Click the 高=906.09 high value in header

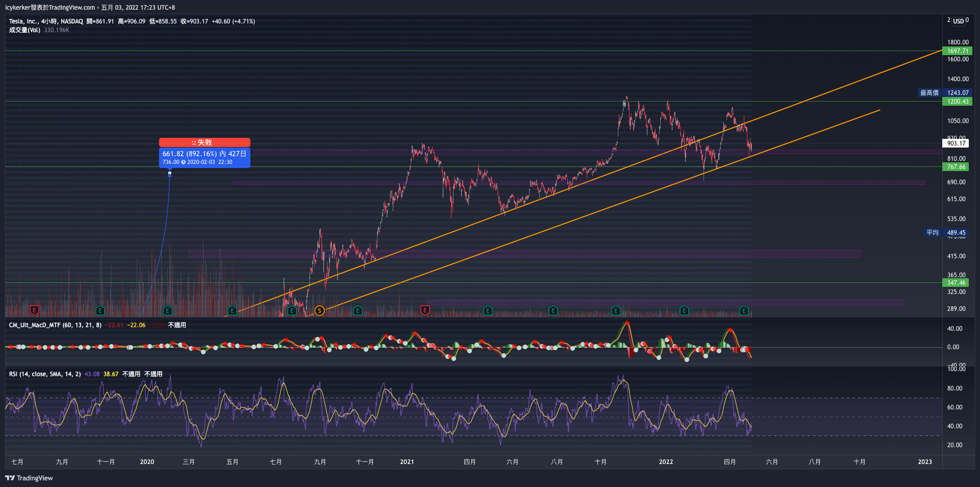click(132, 21)
